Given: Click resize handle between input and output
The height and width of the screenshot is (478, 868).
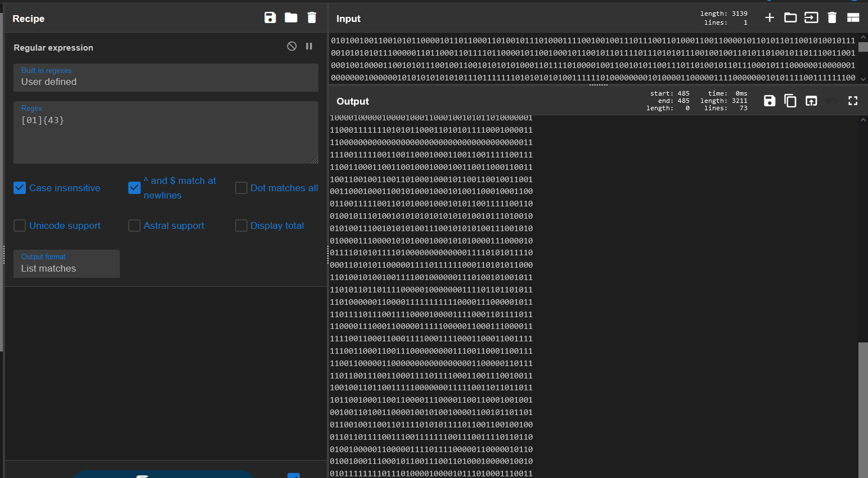Looking at the screenshot, I should (x=598, y=85).
